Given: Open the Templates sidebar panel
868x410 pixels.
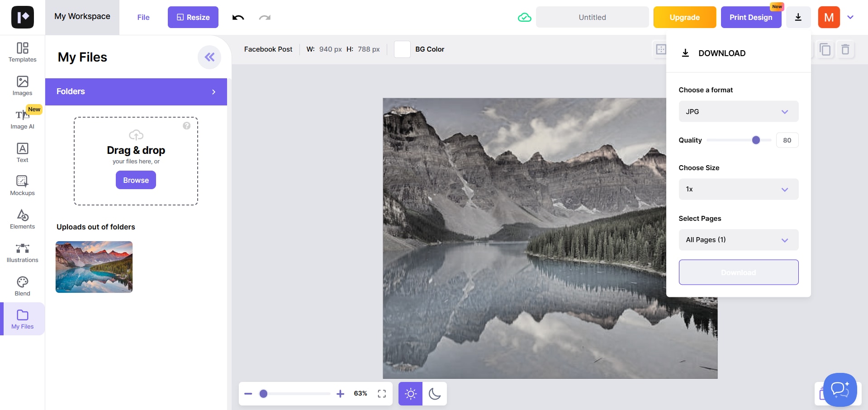Looking at the screenshot, I should (x=23, y=52).
